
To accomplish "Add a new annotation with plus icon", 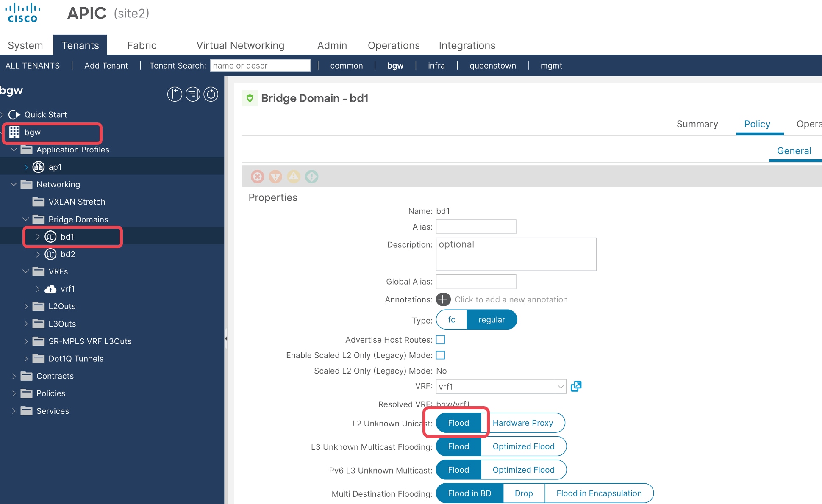I will point(443,299).
